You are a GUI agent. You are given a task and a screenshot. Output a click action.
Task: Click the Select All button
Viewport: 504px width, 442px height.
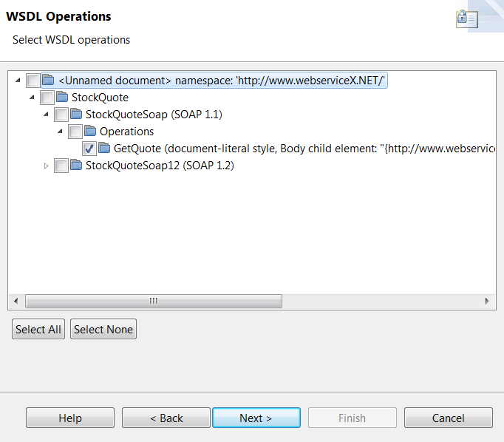tap(38, 329)
